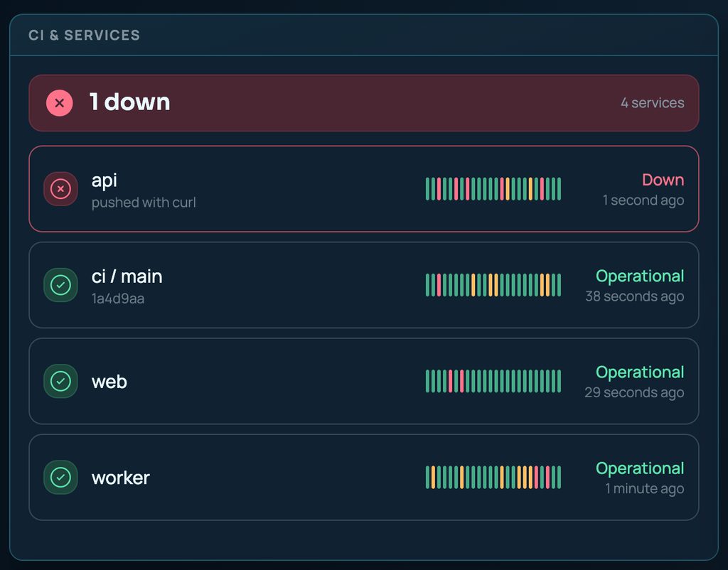
Task: Click the "29 seconds ago" timestamp
Action: pos(634,392)
